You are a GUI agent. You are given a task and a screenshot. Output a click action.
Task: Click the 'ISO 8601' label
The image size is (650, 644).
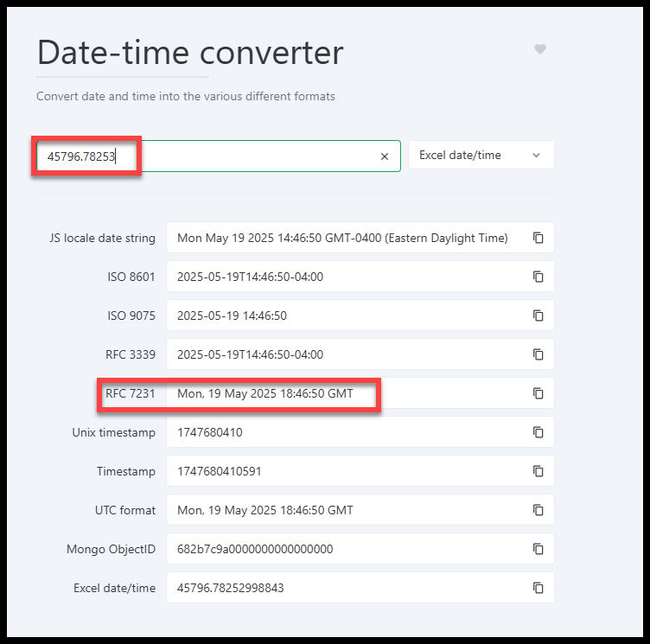pyautogui.click(x=131, y=277)
